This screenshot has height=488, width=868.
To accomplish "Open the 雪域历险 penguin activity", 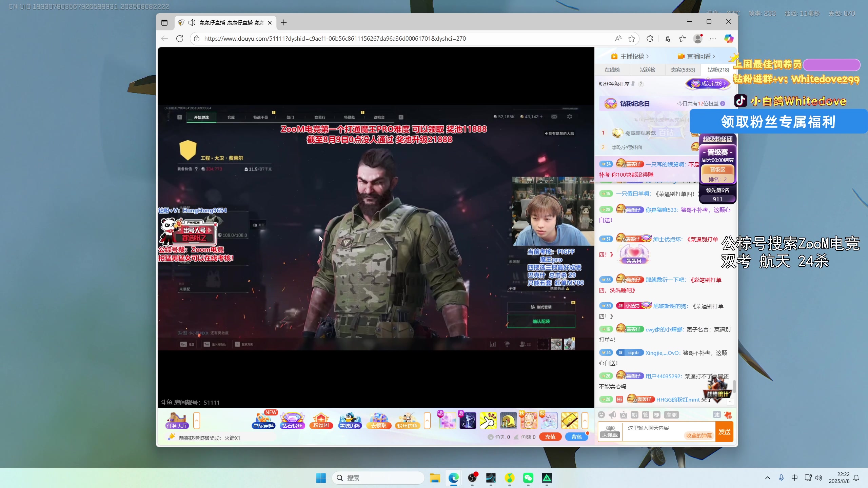I will tap(350, 421).
